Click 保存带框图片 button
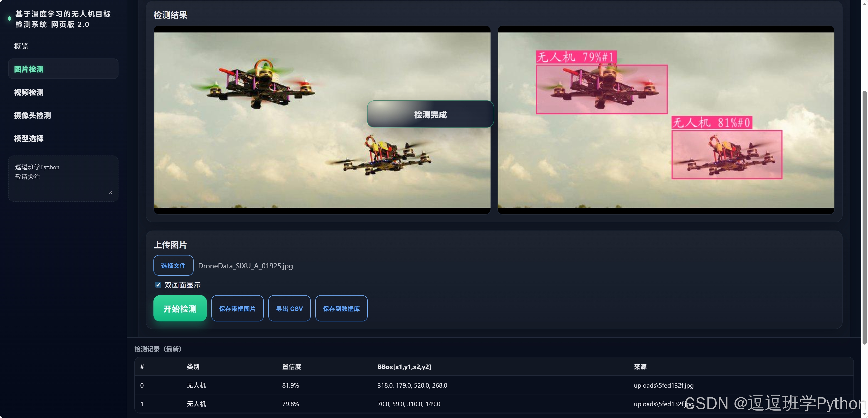Image resolution: width=868 pixels, height=418 pixels. click(237, 308)
